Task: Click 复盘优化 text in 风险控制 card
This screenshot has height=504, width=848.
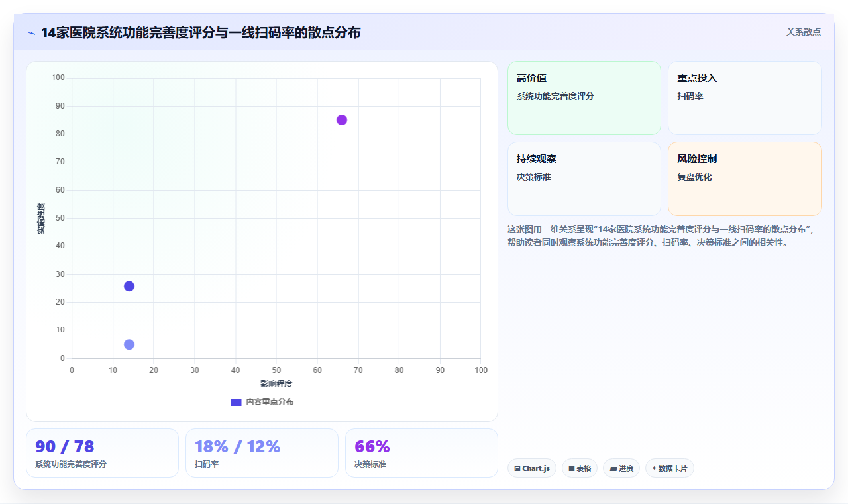Action: pos(694,177)
